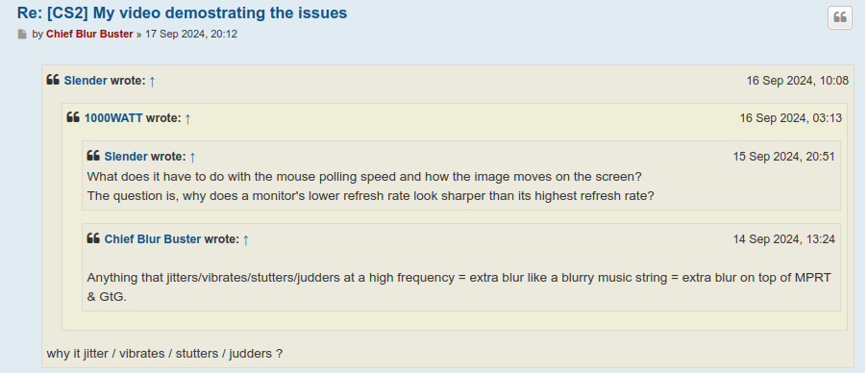
Task: Open Slender's profile from the outermost quote
Action: coord(86,81)
